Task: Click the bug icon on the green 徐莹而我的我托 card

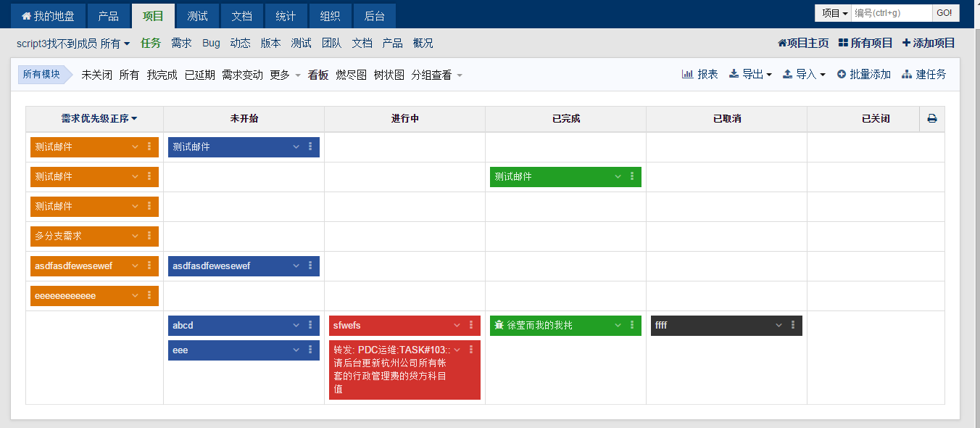Action: point(499,326)
